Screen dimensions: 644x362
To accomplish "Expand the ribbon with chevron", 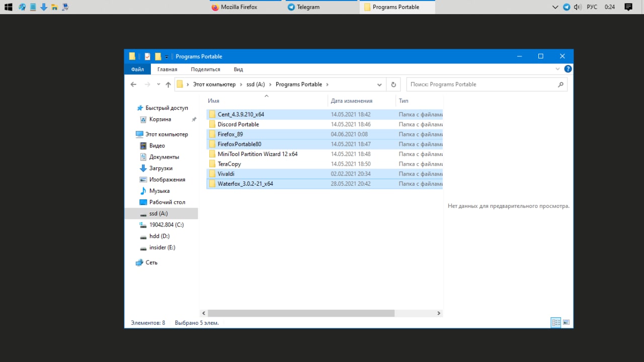I will (557, 69).
